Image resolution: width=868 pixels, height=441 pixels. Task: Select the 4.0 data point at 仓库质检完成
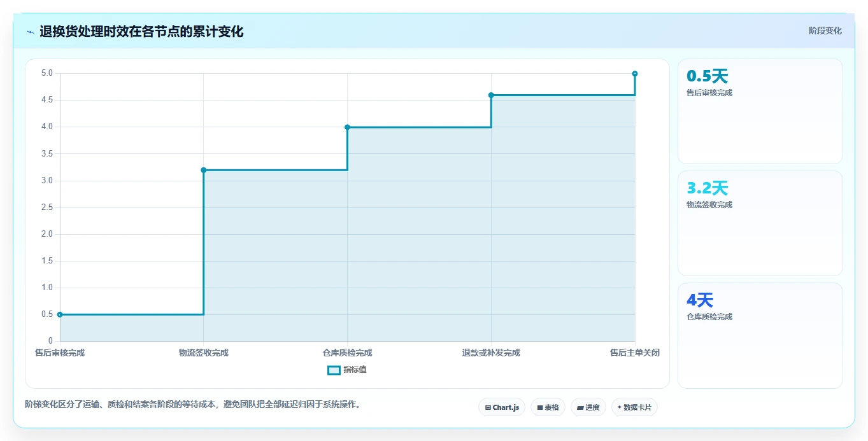coord(347,127)
